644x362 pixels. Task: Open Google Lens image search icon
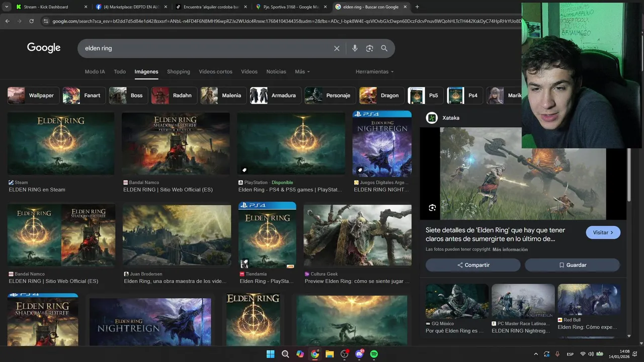click(370, 48)
